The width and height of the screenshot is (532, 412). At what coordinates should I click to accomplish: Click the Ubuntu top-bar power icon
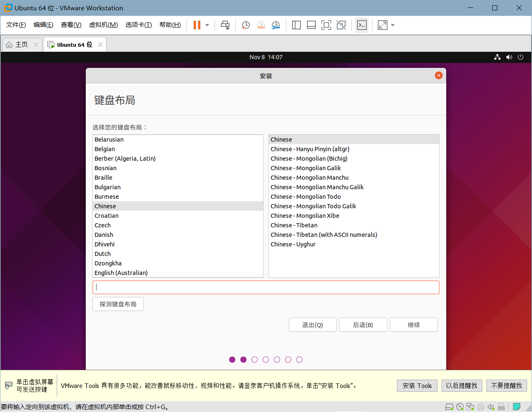click(521, 57)
